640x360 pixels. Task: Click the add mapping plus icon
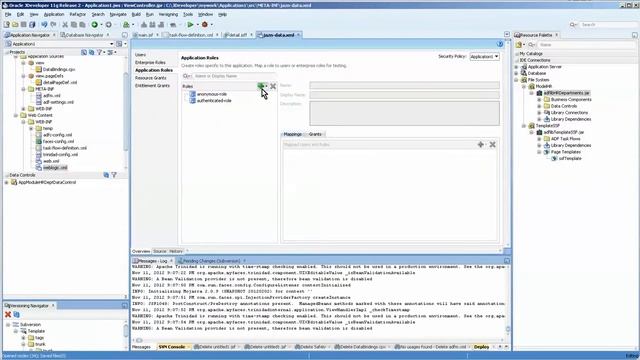tap(480, 144)
